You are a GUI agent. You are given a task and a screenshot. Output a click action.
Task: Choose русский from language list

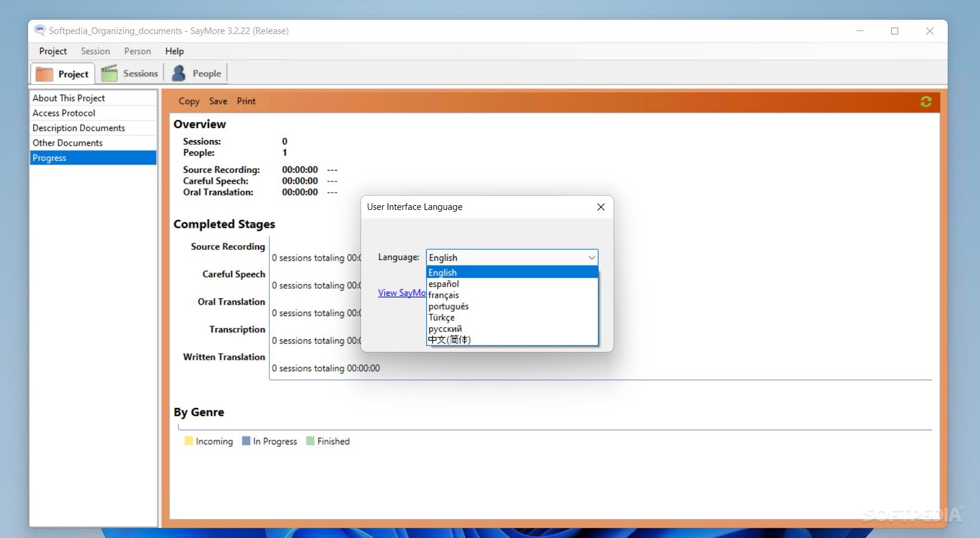(x=512, y=329)
